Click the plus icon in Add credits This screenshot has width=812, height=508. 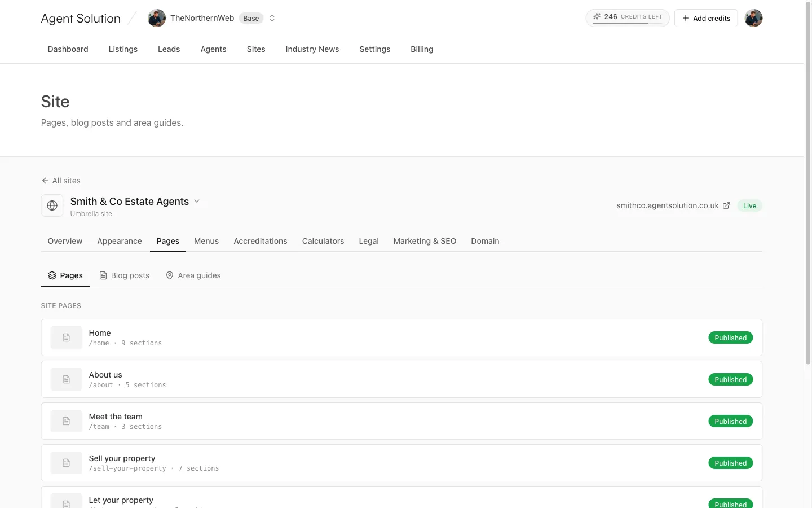click(x=686, y=18)
